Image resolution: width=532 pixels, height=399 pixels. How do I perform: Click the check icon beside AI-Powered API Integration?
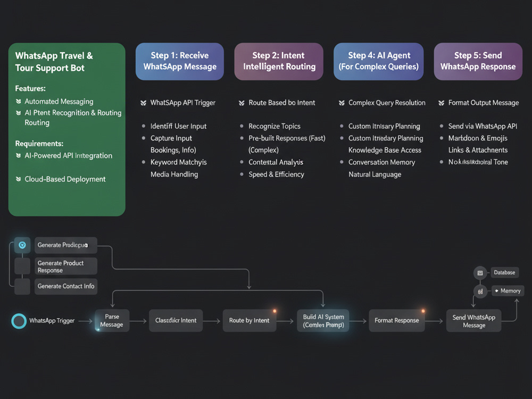click(18, 155)
